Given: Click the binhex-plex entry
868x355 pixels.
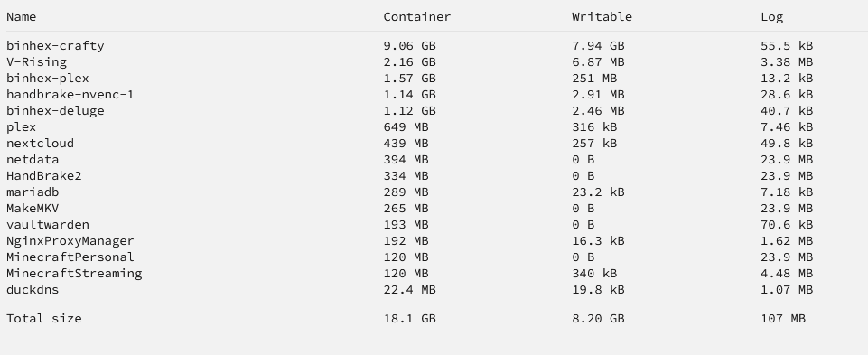Looking at the screenshot, I should point(48,78).
